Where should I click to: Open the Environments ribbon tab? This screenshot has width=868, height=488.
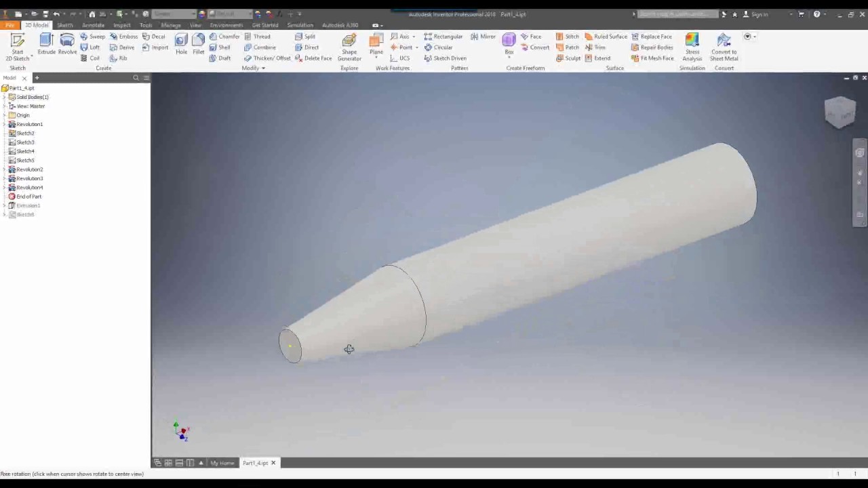[226, 25]
